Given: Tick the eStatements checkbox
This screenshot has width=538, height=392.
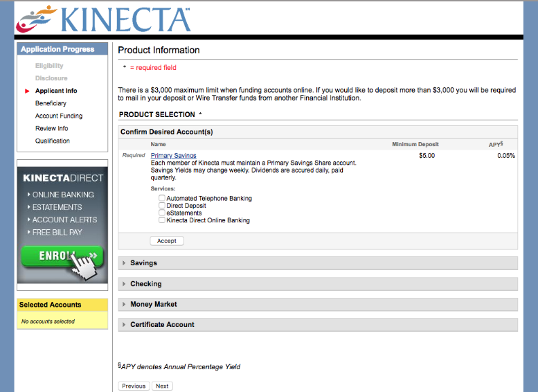Looking at the screenshot, I should [161, 213].
